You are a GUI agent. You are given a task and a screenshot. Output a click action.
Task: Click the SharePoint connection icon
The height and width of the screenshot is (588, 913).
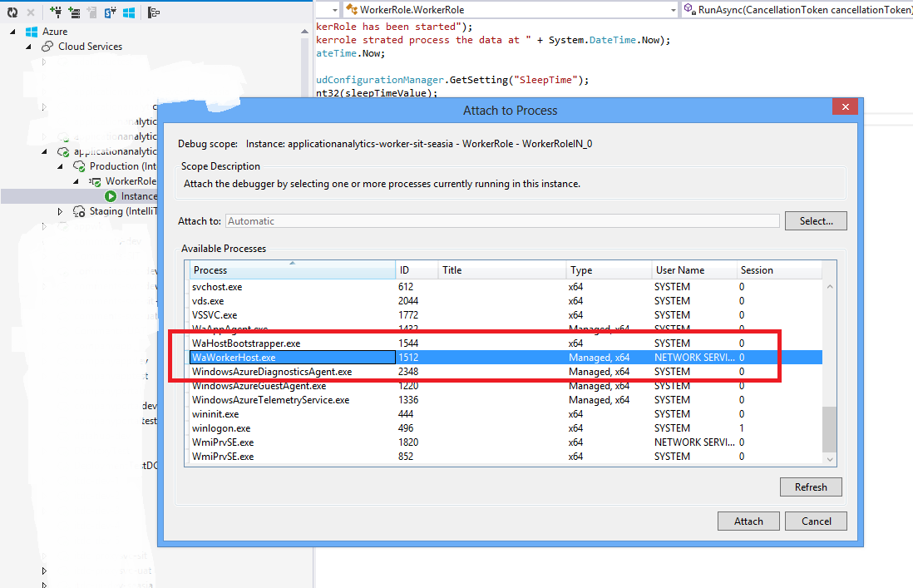tap(110, 12)
